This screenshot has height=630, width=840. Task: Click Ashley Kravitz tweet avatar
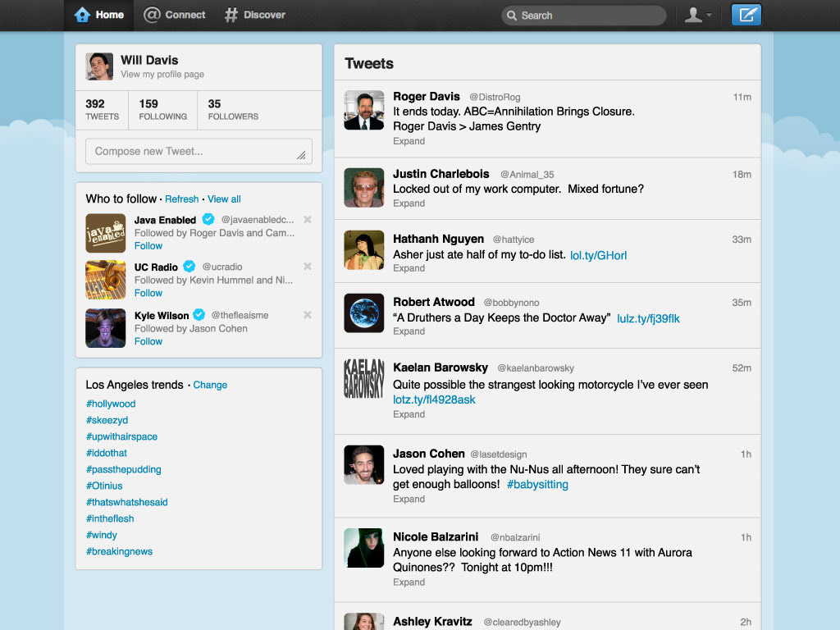[364, 622]
